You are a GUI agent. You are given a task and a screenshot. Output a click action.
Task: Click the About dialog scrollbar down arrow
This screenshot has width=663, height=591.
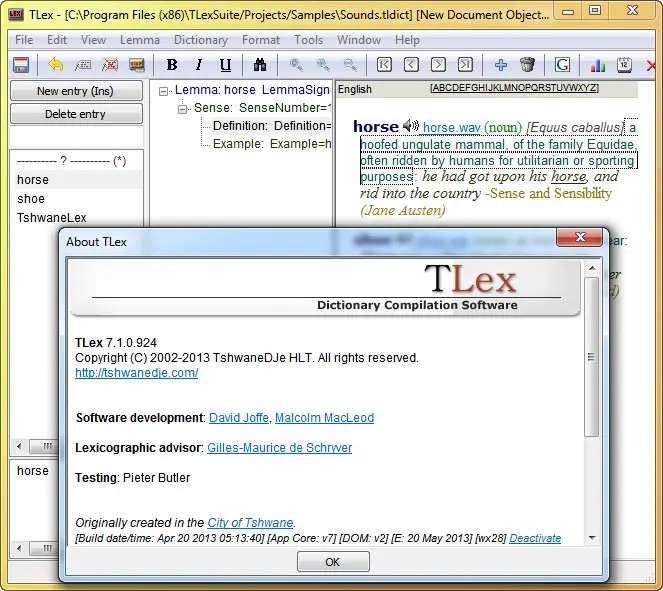(x=592, y=538)
